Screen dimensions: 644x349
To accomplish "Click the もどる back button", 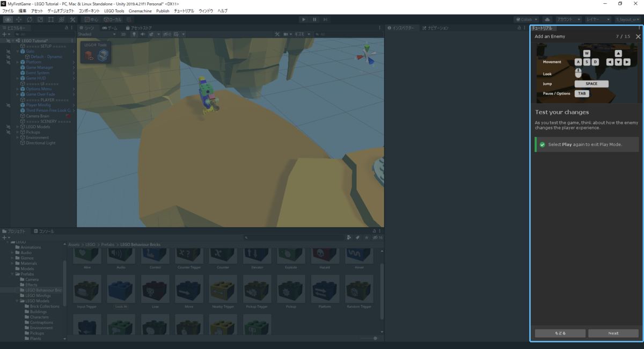I will click(560, 333).
